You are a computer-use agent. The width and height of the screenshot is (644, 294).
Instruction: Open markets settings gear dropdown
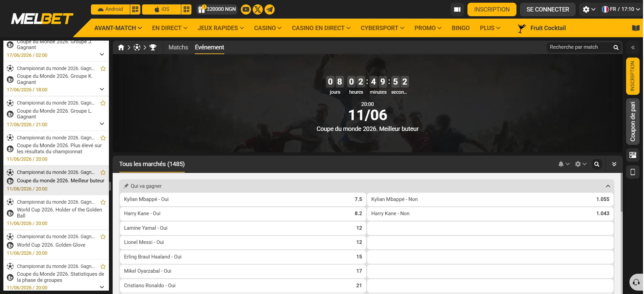581,164
